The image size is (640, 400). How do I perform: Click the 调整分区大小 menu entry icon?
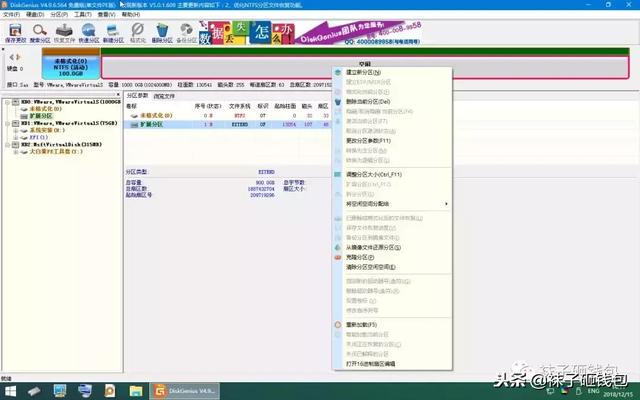pos(338,174)
